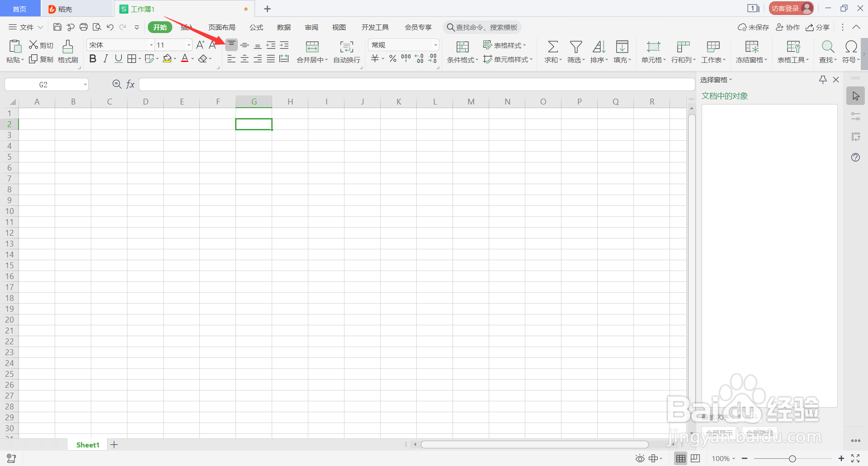Viewport: 868px width, 466px height.
Task: Click Merge and Center (合并居中) icon
Action: coord(312,47)
